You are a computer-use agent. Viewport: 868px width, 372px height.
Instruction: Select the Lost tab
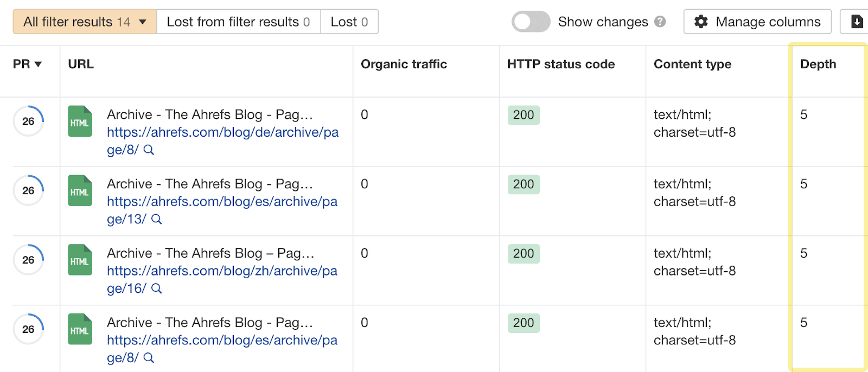(x=349, y=22)
